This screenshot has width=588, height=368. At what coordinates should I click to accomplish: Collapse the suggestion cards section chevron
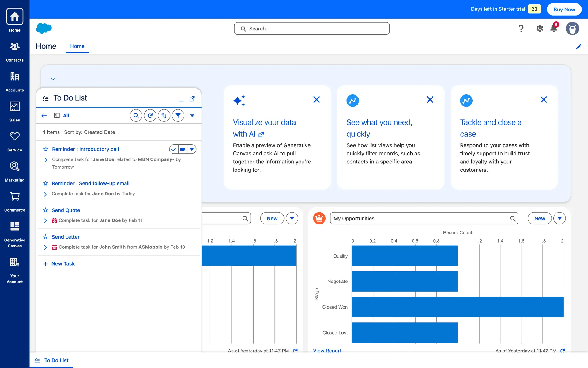click(53, 79)
